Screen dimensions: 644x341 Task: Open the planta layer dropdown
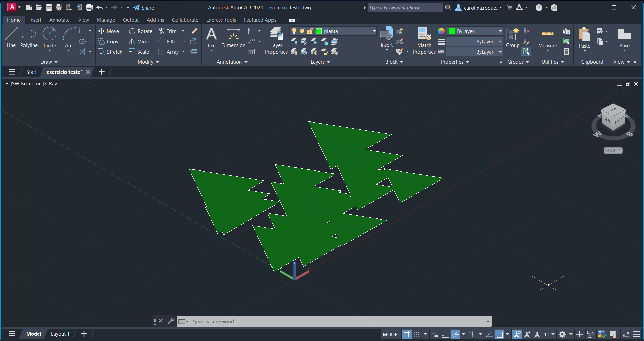click(x=374, y=31)
